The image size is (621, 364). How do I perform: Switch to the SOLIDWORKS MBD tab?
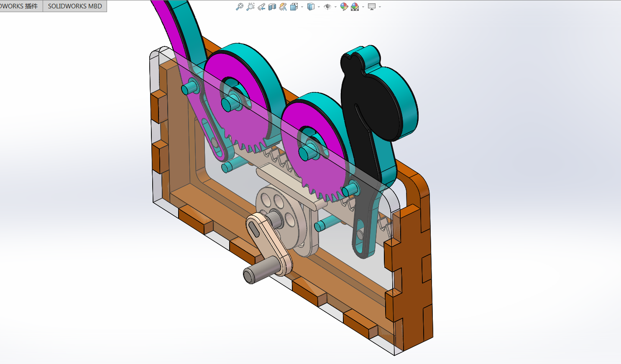(x=75, y=6)
